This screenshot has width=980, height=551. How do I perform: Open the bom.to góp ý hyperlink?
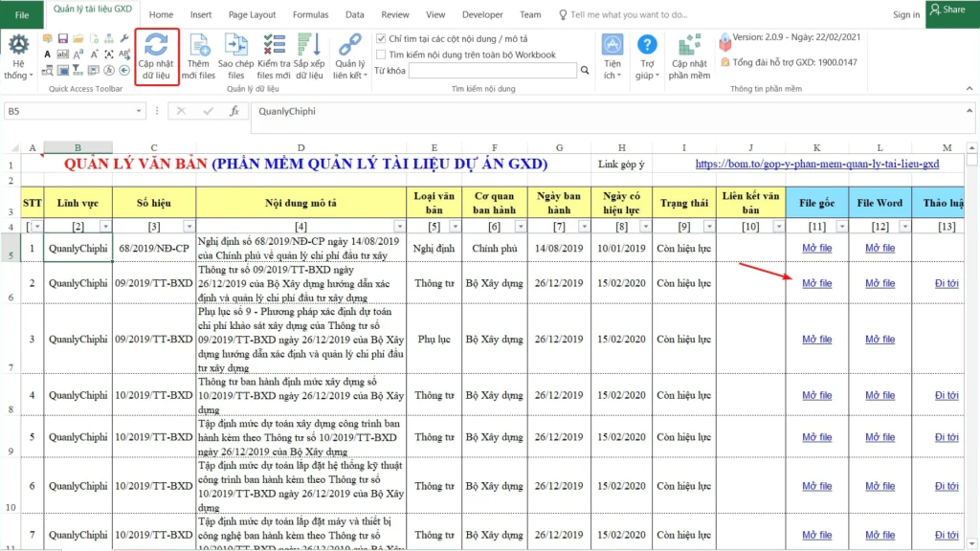click(817, 164)
